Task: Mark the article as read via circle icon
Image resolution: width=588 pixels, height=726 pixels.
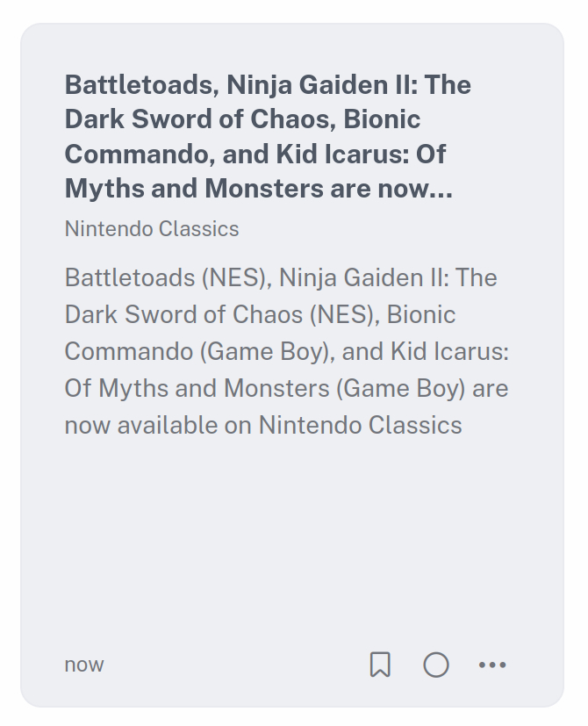Action: [x=436, y=665]
